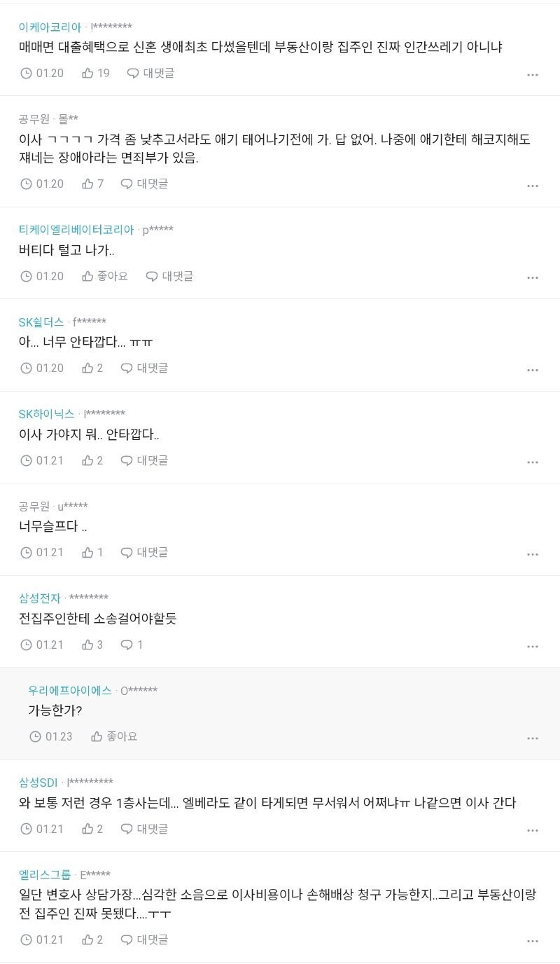The height and width of the screenshot is (964, 560).
Task: Click reply bubble icon on 엘리스그룹 comment
Action: pyautogui.click(x=127, y=939)
